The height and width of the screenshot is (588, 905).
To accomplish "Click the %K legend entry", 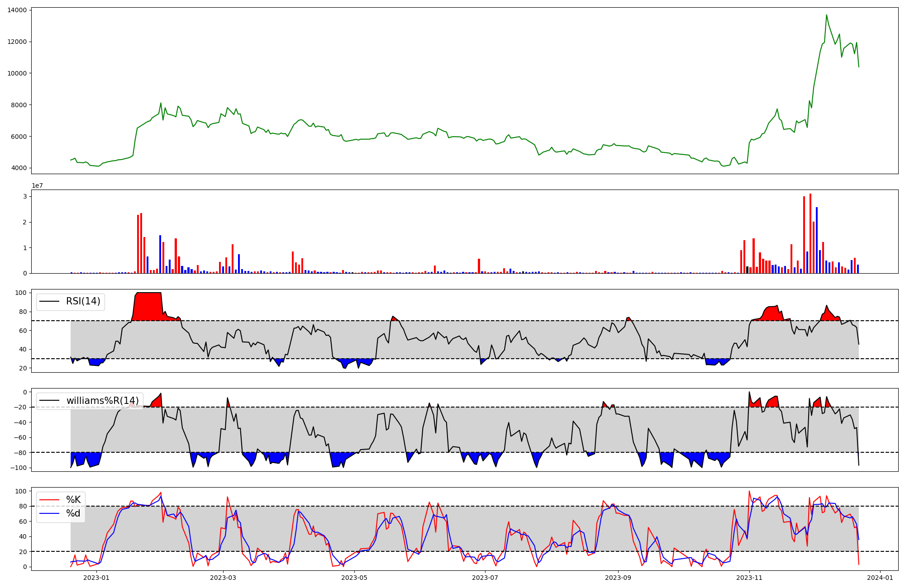I will click(x=73, y=500).
